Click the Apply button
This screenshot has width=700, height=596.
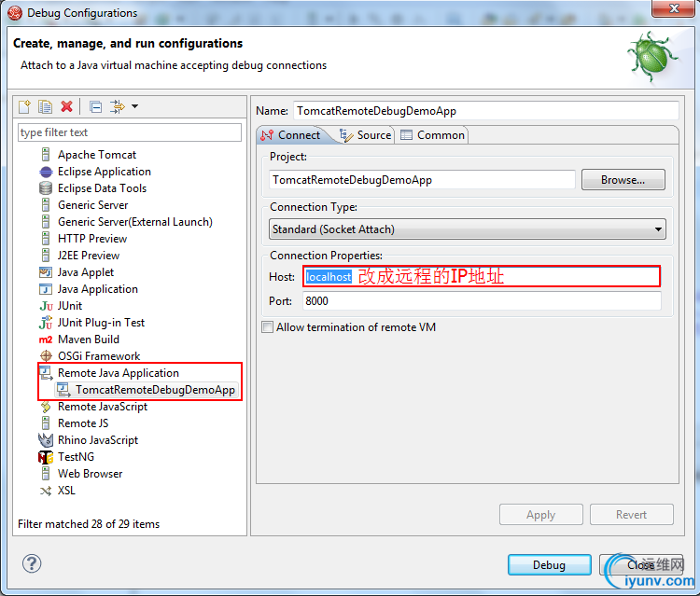coord(541,515)
